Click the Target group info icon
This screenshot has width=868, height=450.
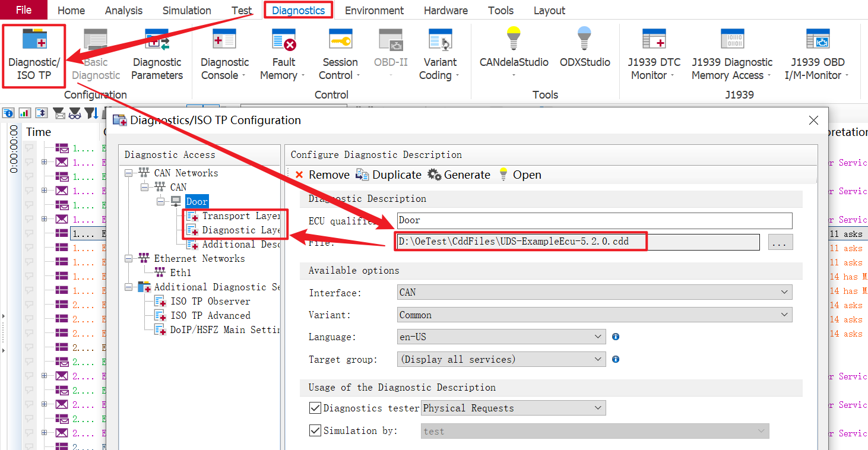point(616,359)
